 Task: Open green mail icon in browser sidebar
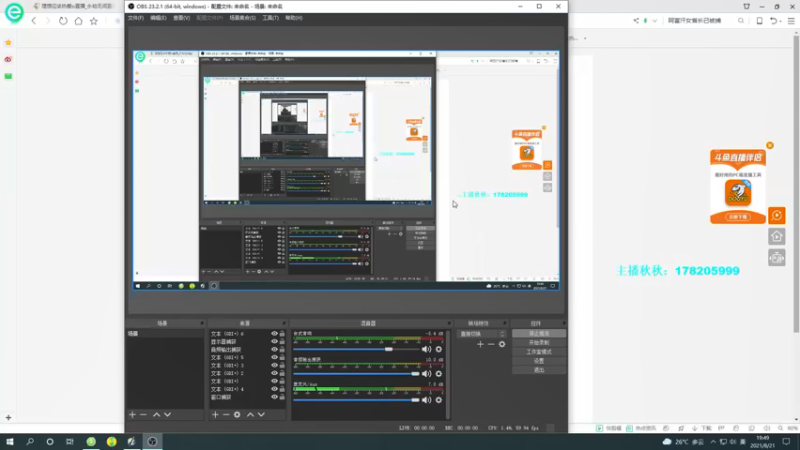click(x=8, y=76)
